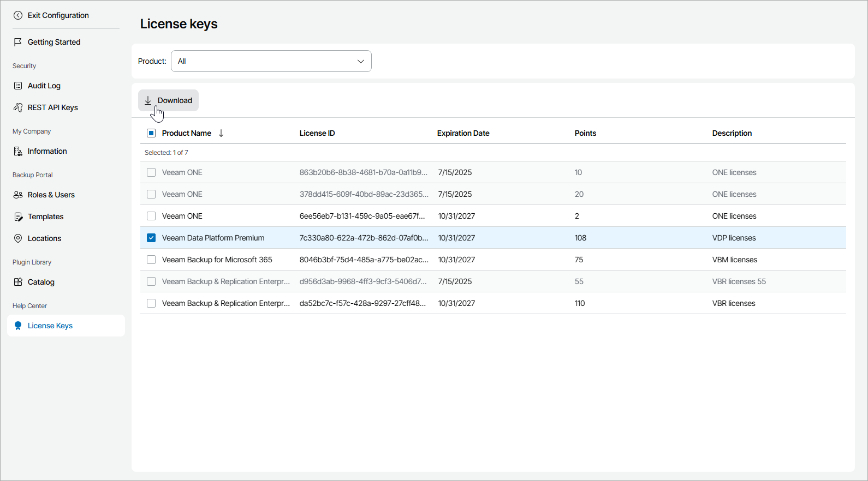
Task: Select License Keys in the sidebar
Action: click(50, 326)
